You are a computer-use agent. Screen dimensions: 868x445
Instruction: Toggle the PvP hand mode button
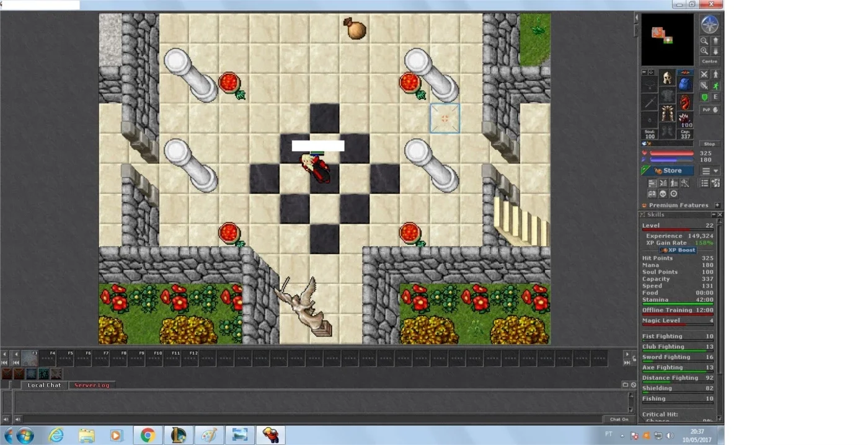tap(710, 110)
